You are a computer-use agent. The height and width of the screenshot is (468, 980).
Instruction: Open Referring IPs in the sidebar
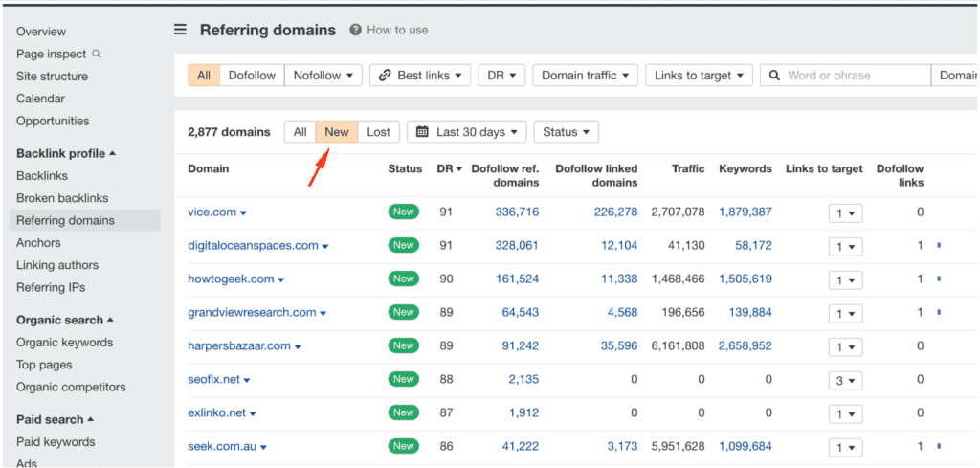pyautogui.click(x=51, y=287)
